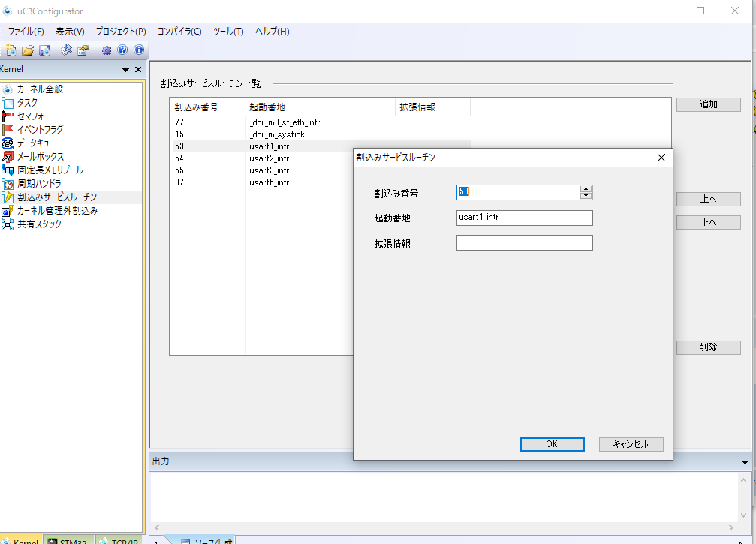
Task: Click the 割込み番号 input field
Action: pos(518,192)
